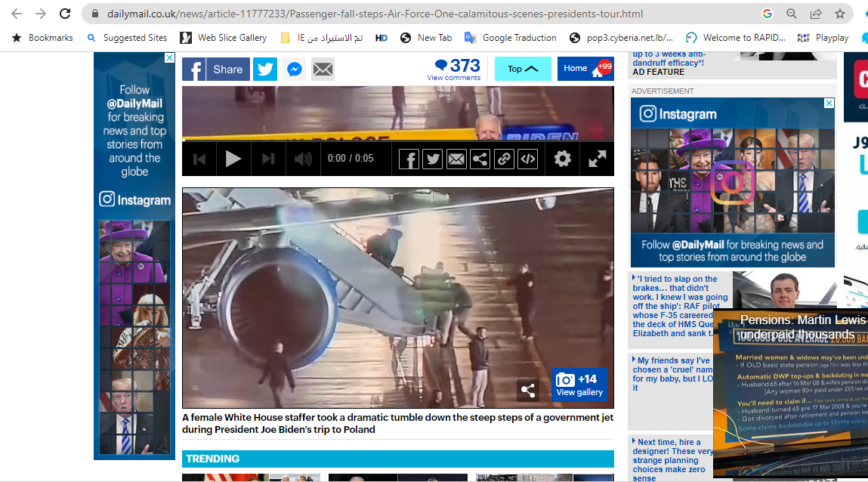Get the video embed code

(x=527, y=159)
